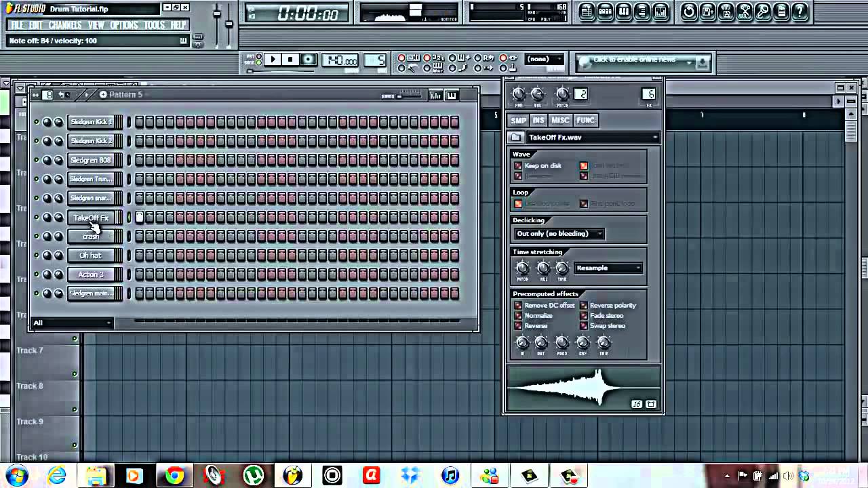Open the Pattern 5 selector dropdown
Viewport: 868px width, 488px height.
coord(126,94)
